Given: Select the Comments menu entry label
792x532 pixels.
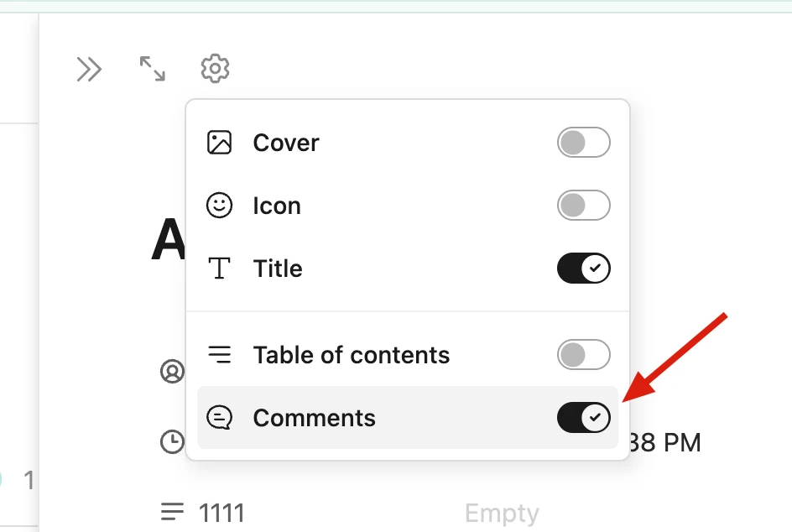Looking at the screenshot, I should pyautogui.click(x=314, y=418).
